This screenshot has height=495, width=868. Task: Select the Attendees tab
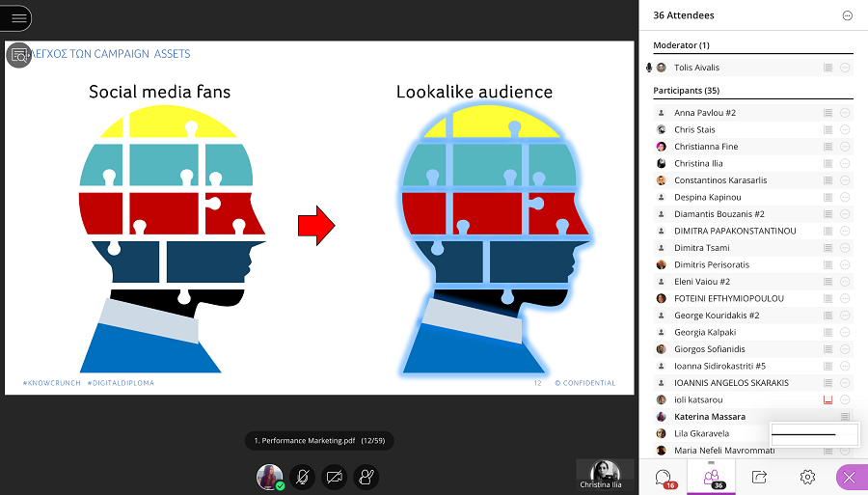coord(711,477)
